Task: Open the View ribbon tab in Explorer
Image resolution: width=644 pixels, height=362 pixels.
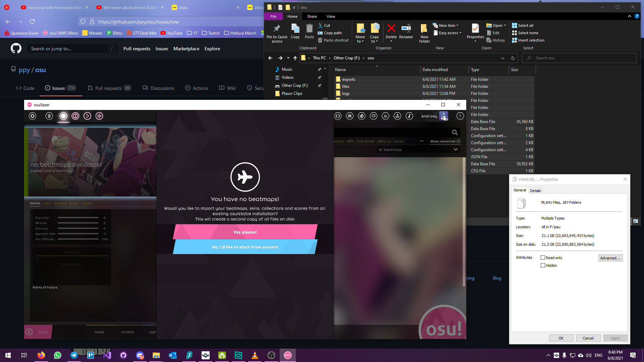Action: pos(331,16)
